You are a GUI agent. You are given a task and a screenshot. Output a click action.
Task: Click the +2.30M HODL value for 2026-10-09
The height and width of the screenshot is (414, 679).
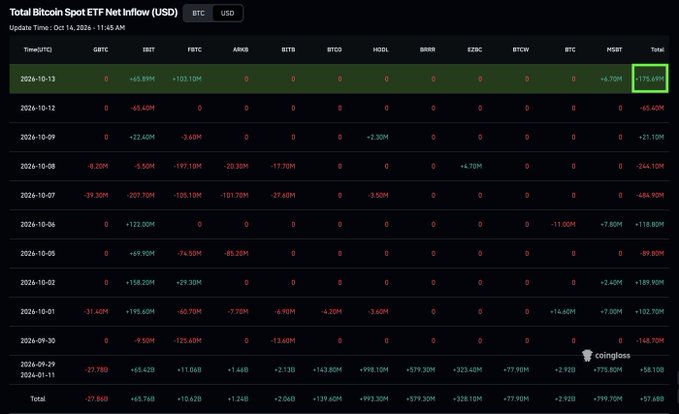tap(378, 137)
